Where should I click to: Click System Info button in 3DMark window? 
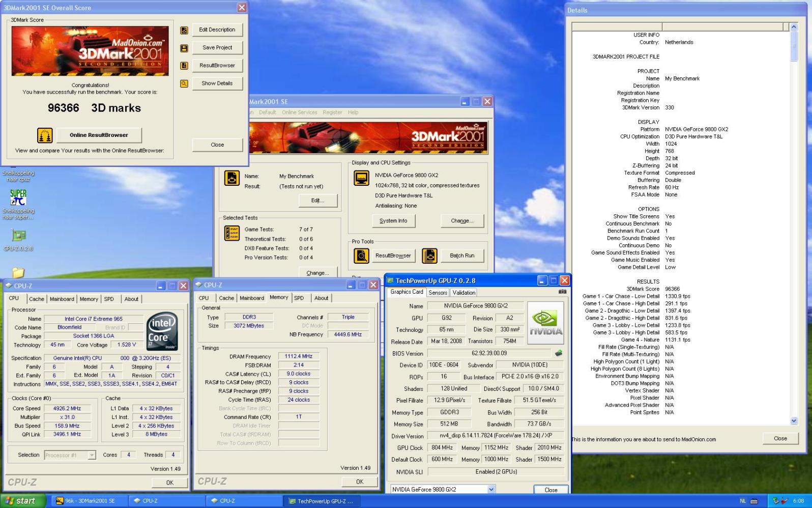point(393,221)
